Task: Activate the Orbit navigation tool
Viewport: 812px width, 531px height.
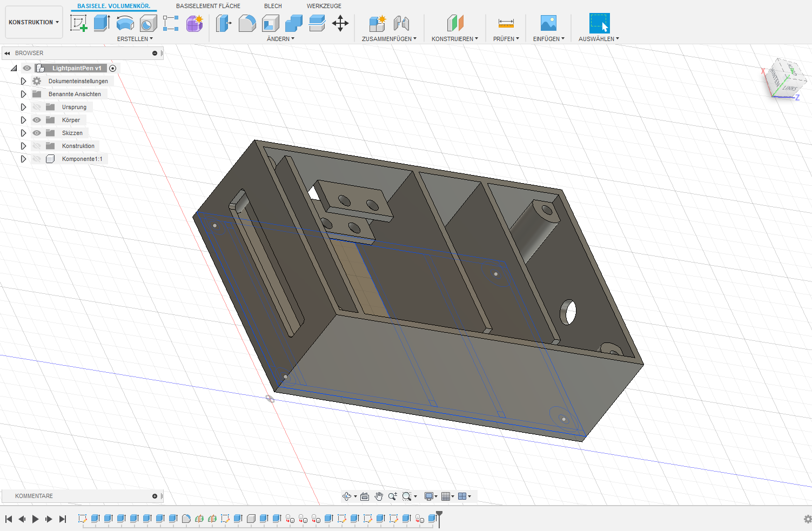Action: tap(347, 496)
